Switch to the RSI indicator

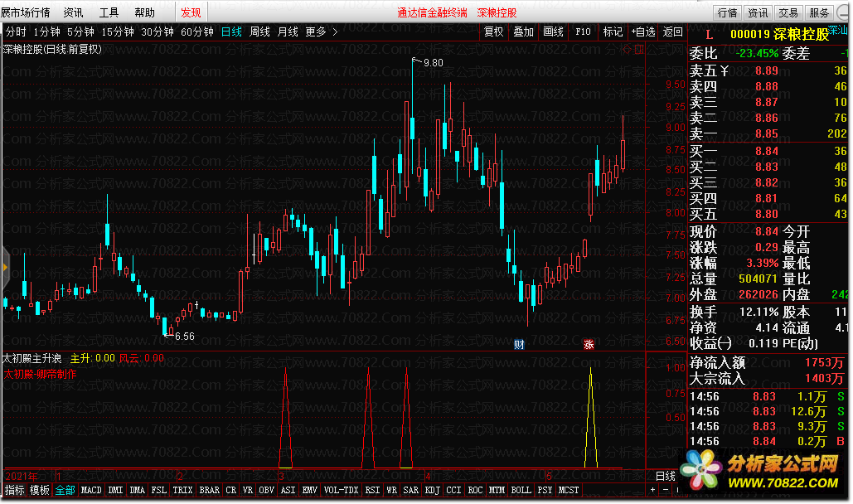tap(373, 490)
